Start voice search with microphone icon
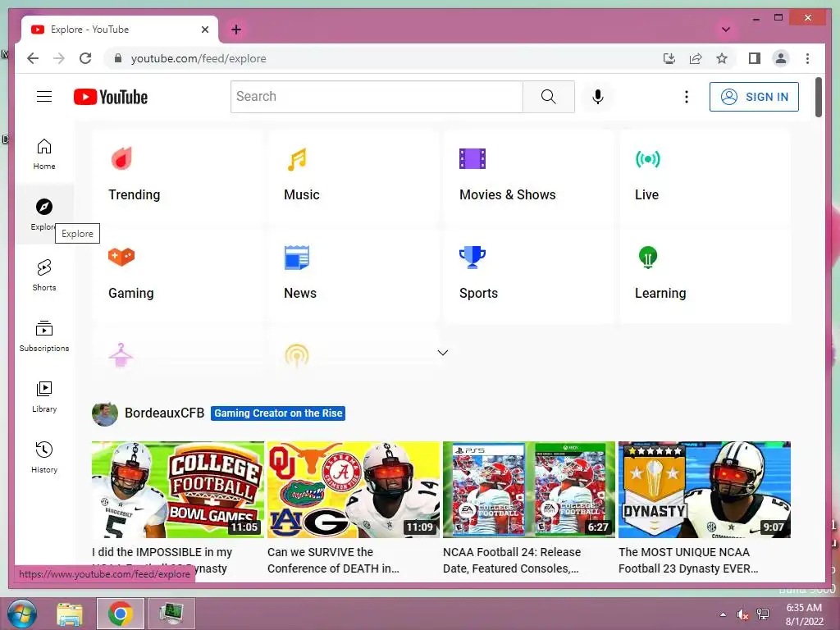The height and width of the screenshot is (630, 840). pos(598,97)
